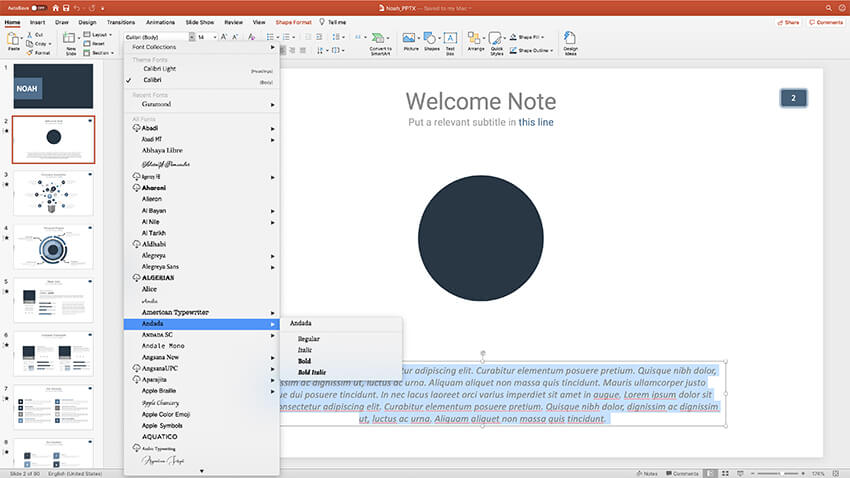
Task: Choose Bold Italic style for Andada
Action: point(314,372)
